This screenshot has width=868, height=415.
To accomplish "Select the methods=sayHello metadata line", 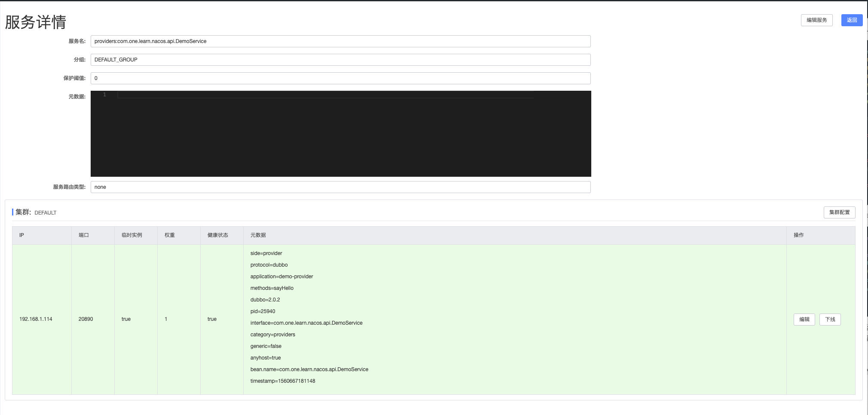I will (x=272, y=288).
